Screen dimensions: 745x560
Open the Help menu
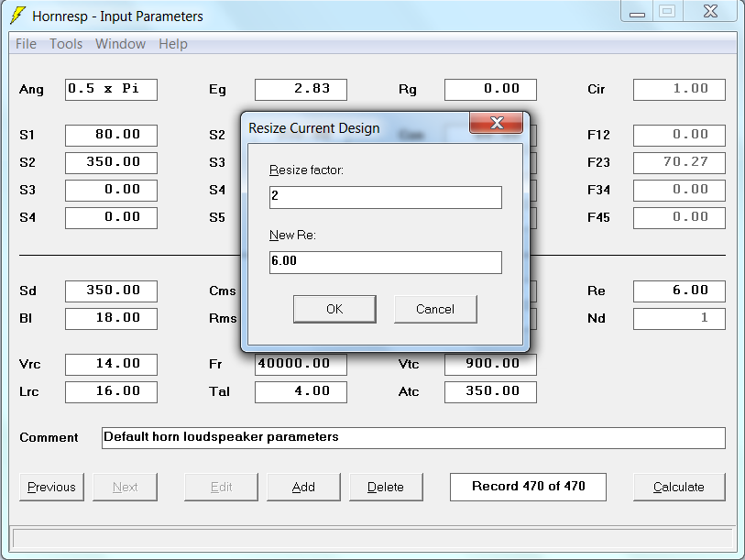tap(173, 44)
